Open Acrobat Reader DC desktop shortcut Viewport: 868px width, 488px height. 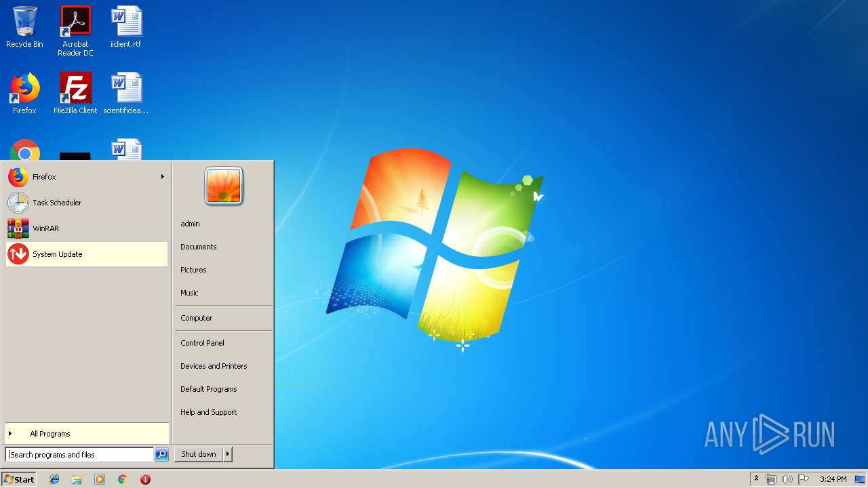pos(75,30)
